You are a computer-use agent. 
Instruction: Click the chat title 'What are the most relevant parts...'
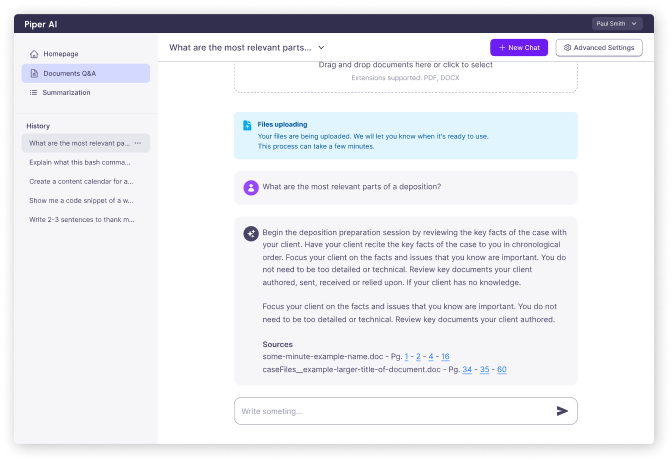(240, 48)
